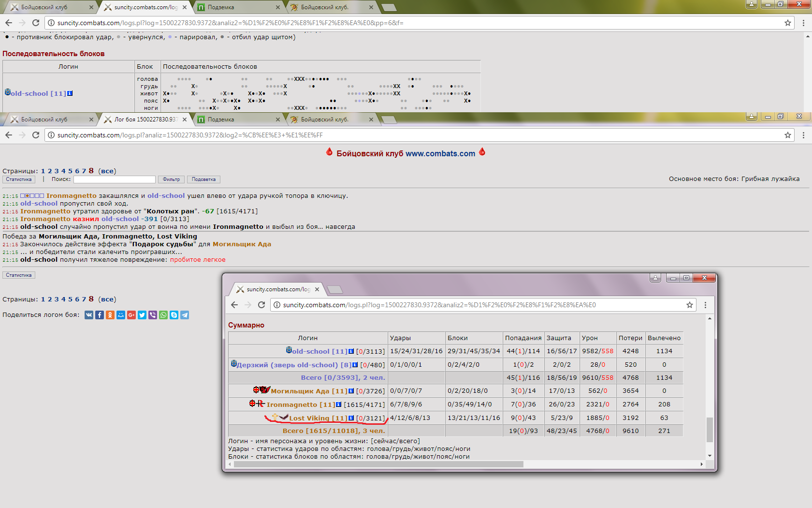
Task: Close the suncity.combats.com tab in the popup window
Action: pyautogui.click(x=317, y=289)
